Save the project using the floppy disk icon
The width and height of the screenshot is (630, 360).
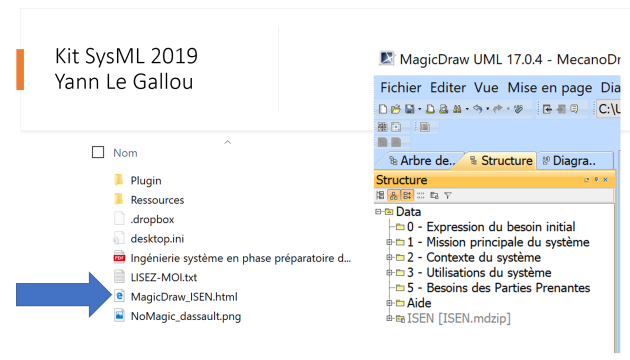click(x=409, y=109)
